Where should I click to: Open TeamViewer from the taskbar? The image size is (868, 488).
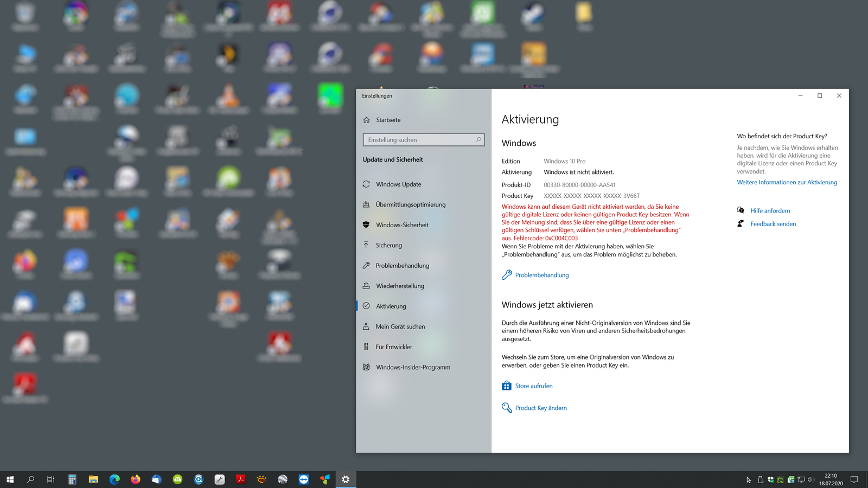pyautogui.click(x=304, y=479)
